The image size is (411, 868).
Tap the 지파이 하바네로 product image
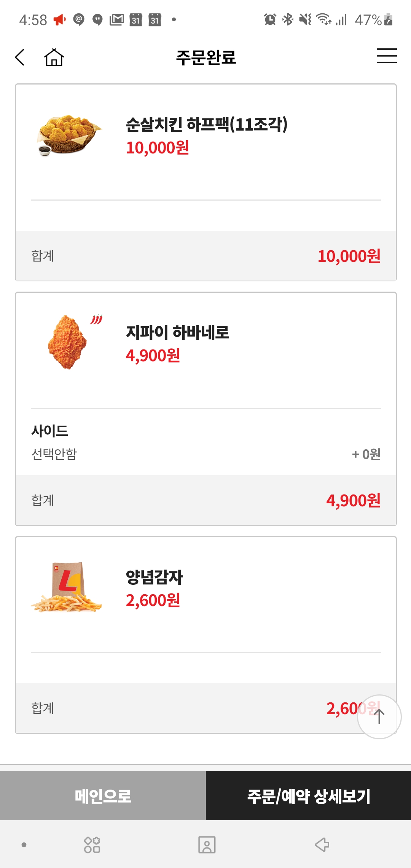(x=68, y=341)
